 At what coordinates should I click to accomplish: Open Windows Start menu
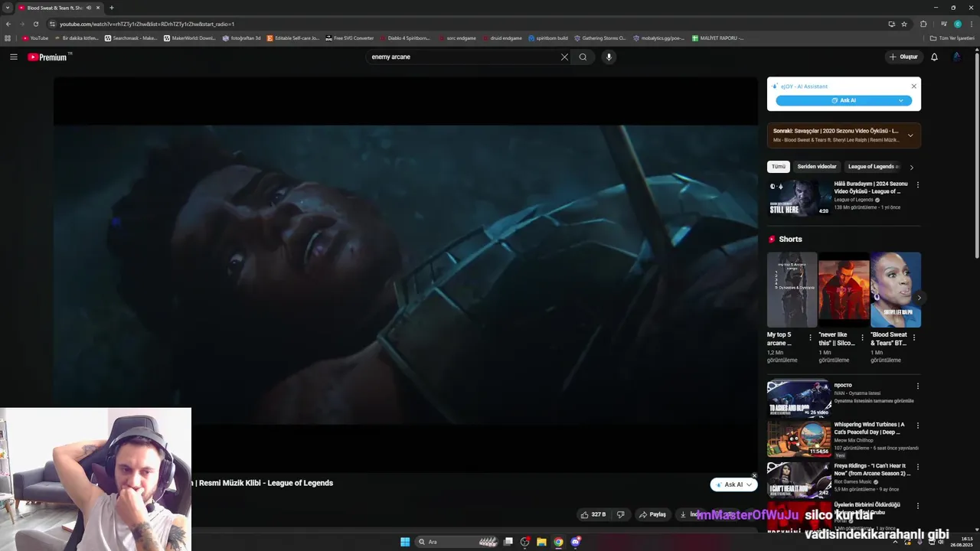[x=405, y=542]
